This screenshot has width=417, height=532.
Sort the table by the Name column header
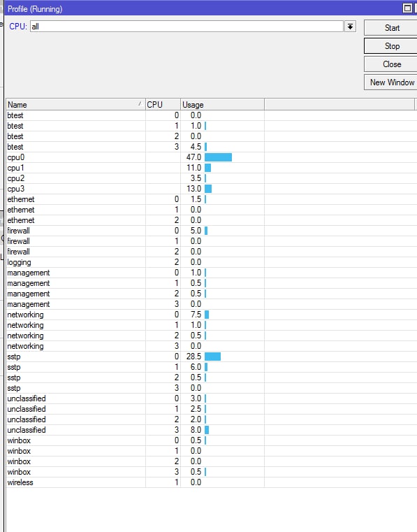(x=75, y=104)
